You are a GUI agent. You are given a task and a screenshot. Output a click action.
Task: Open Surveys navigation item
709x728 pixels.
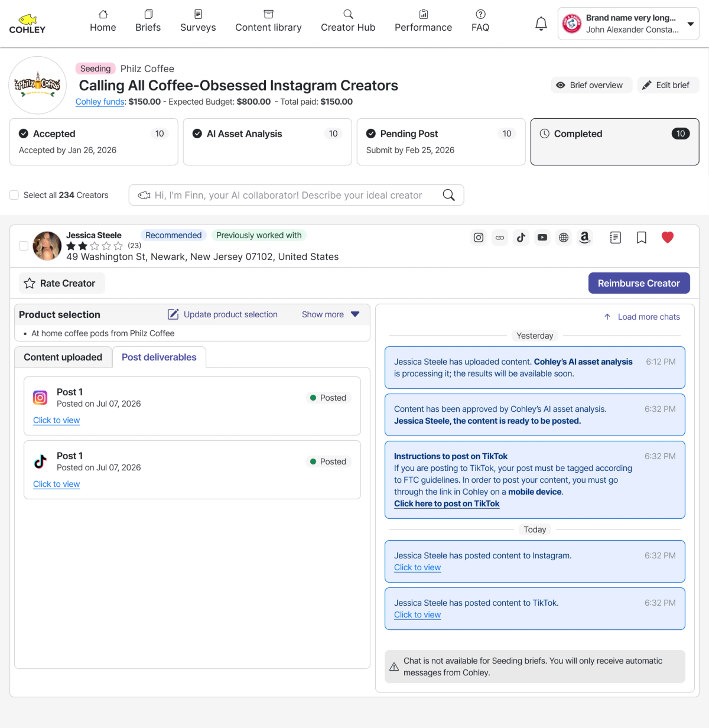coord(198,21)
